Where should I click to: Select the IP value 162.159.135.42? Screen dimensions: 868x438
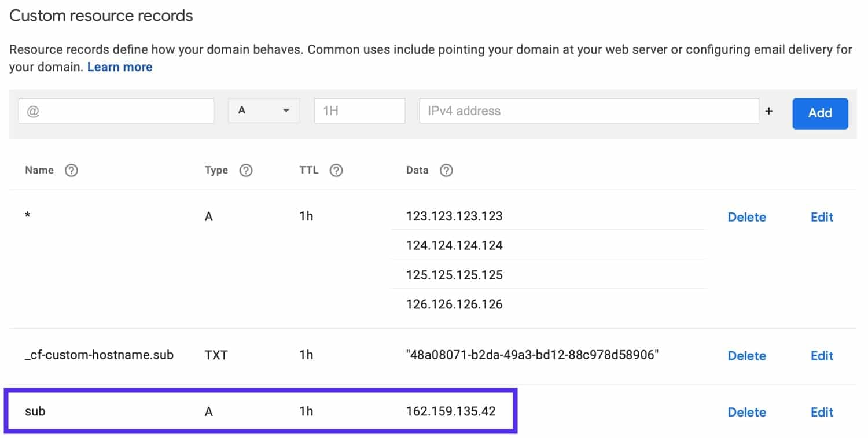point(451,411)
